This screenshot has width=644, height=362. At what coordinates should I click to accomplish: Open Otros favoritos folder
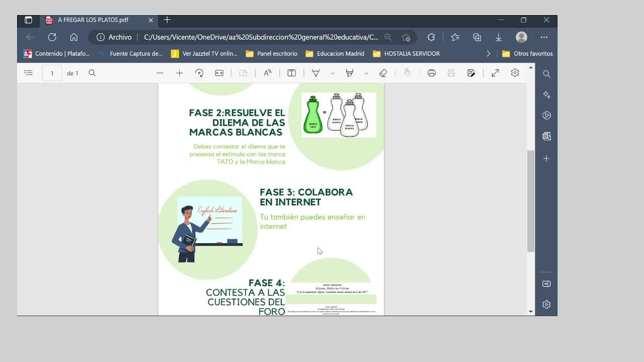pos(527,54)
